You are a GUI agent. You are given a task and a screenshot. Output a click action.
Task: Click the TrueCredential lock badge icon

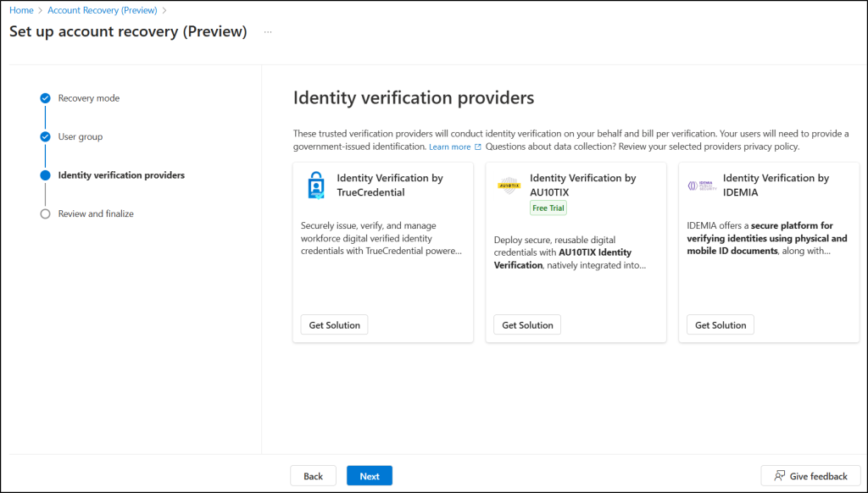[x=317, y=186]
